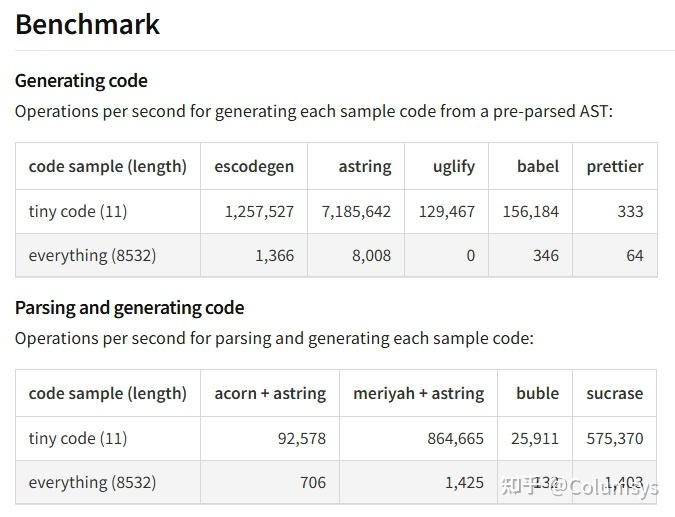Select the 1,257,527 escodegen result cell
The height and width of the screenshot is (517, 675).
coord(259,212)
